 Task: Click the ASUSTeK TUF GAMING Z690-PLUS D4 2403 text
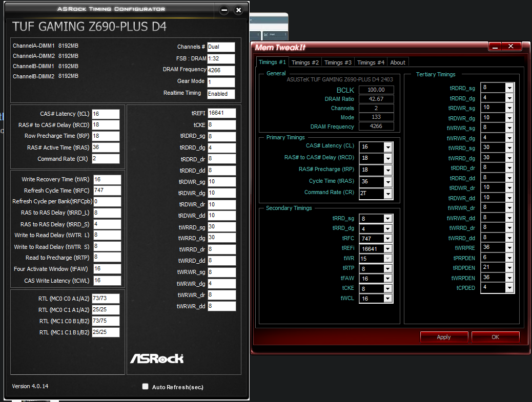[340, 79]
